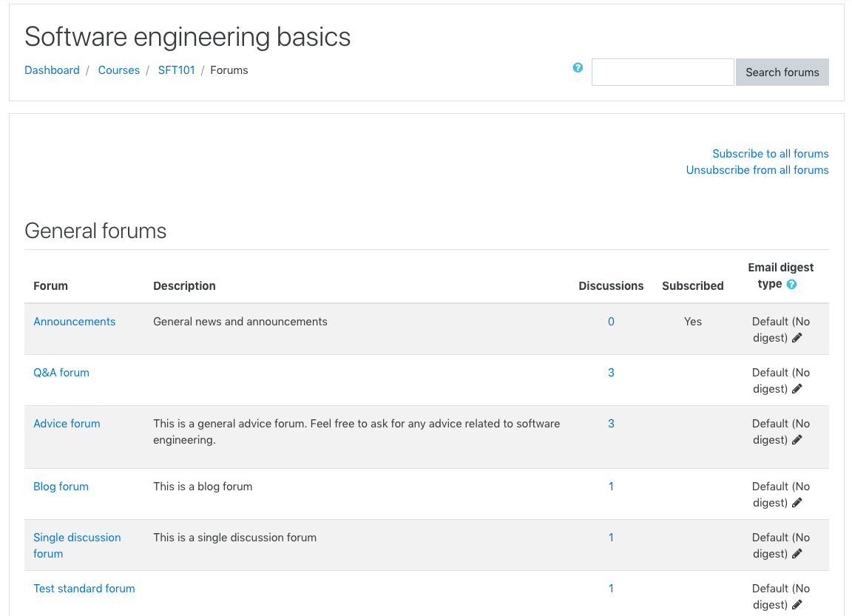Click 'Default (No digest)' in Single discussion row
This screenshot has height=616, width=852.
[x=781, y=546]
